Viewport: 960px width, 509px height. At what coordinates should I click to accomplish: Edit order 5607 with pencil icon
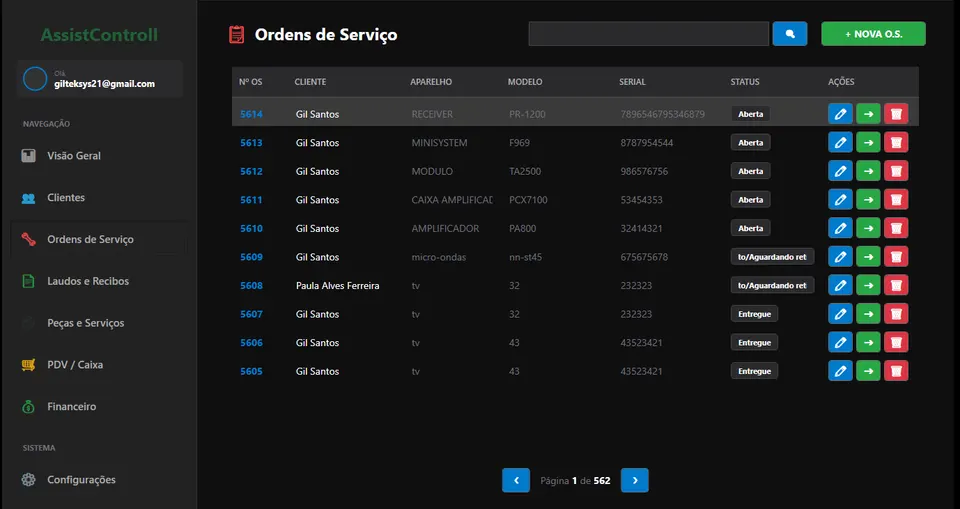pyautogui.click(x=840, y=314)
